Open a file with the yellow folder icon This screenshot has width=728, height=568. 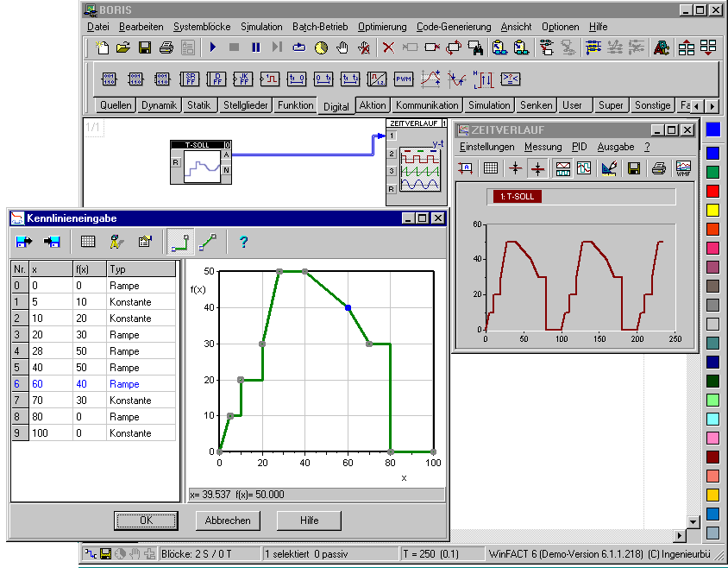click(123, 47)
